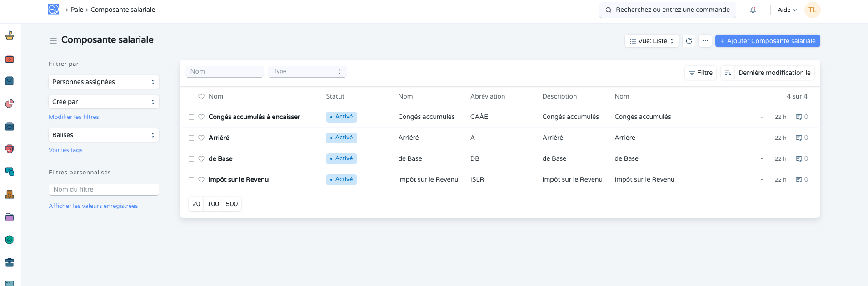Image resolution: width=868 pixels, height=286 pixels.
Task: Open the Aide menu
Action: click(x=787, y=10)
